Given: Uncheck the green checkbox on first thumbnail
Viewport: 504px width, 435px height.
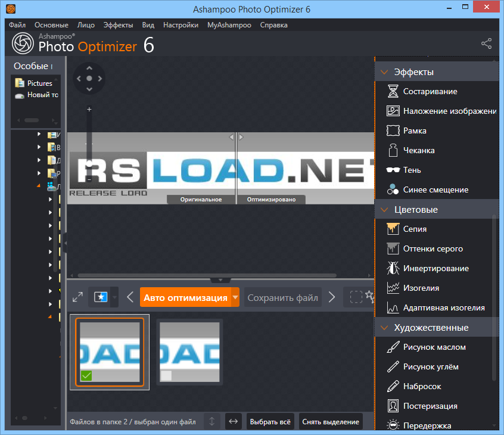Looking at the screenshot, I should [x=86, y=375].
